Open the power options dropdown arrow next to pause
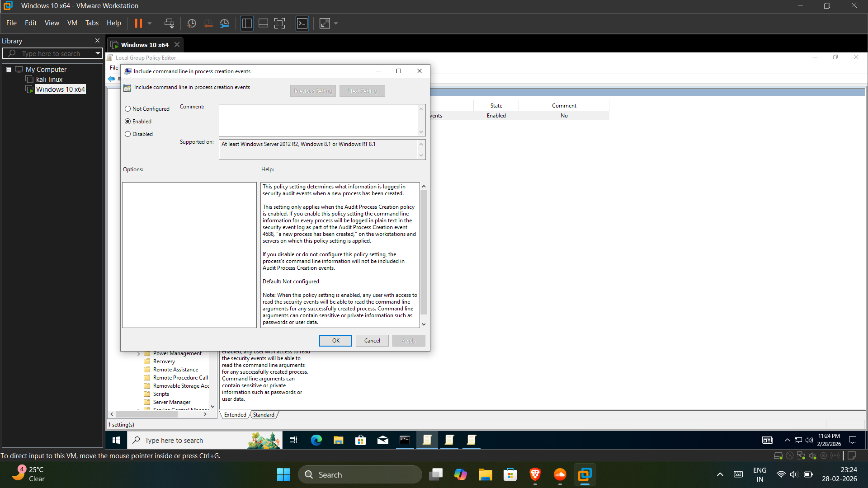This screenshot has height=488, width=868. (150, 23)
